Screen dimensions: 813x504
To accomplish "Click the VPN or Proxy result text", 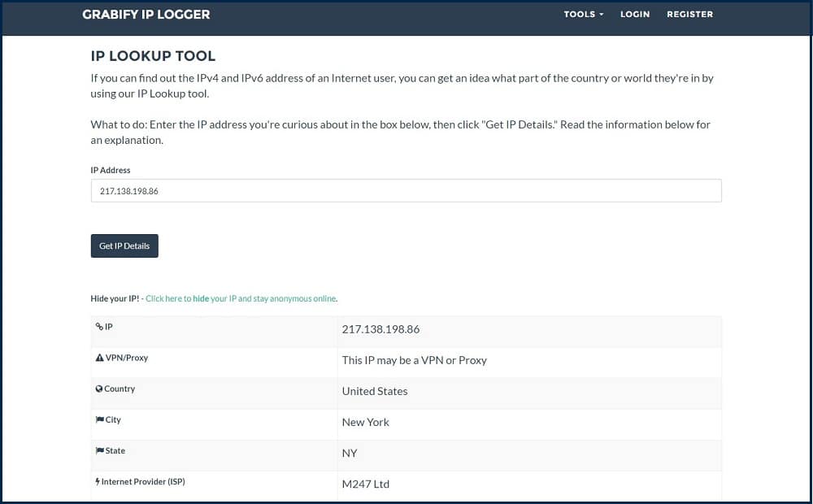I will point(415,360).
